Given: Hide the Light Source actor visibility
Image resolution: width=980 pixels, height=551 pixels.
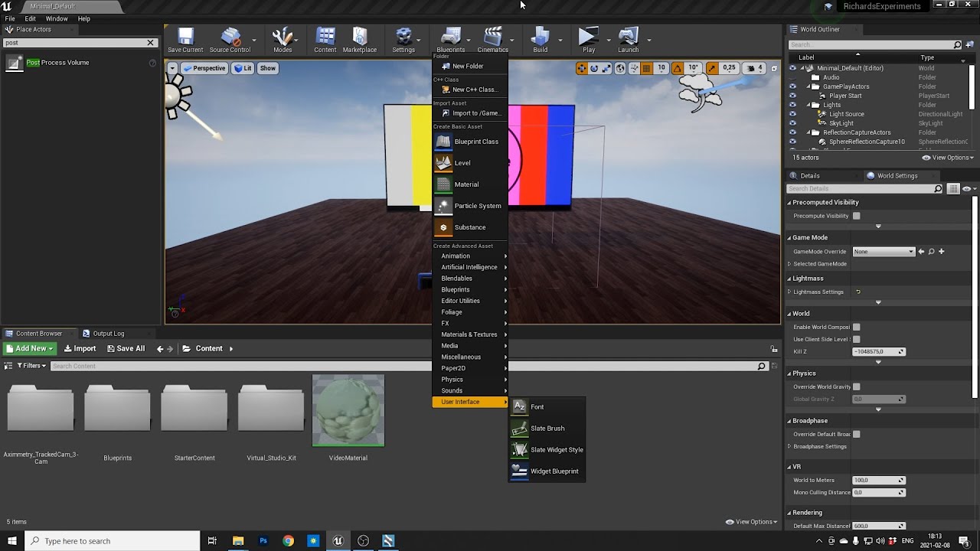Looking at the screenshot, I should coord(792,114).
